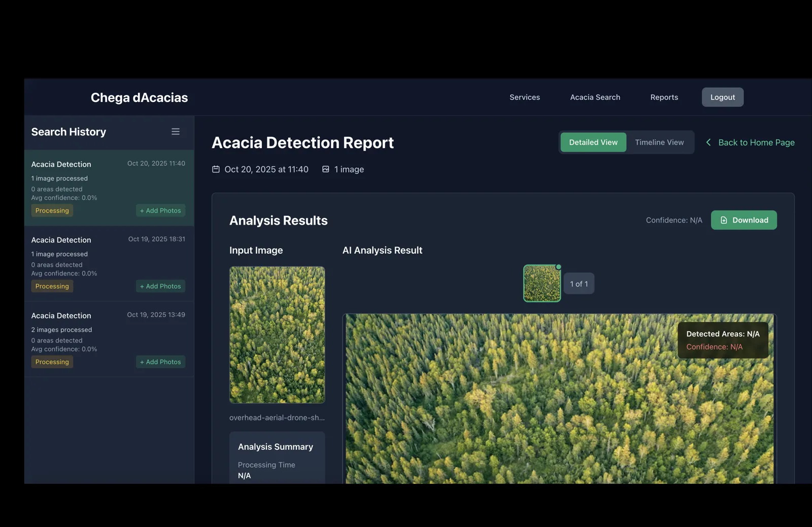Collapse Search History with hamburger icon
This screenshot has height=527, width=812.
(x=176, y=132)
